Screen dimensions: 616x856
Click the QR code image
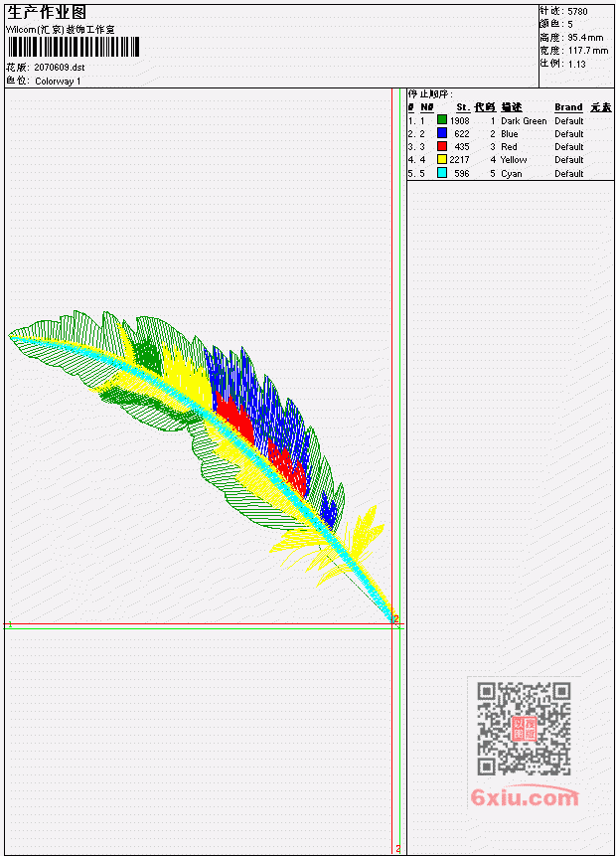(x=524, y=729)
